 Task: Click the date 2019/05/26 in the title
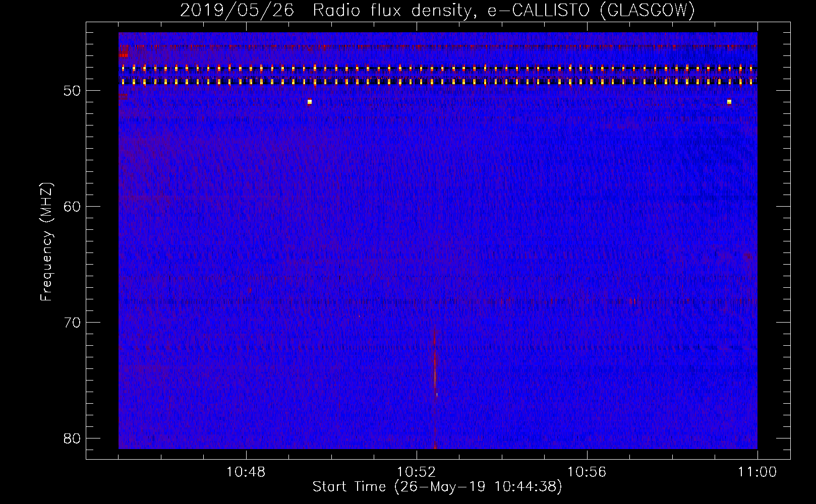tap(237, 10)
